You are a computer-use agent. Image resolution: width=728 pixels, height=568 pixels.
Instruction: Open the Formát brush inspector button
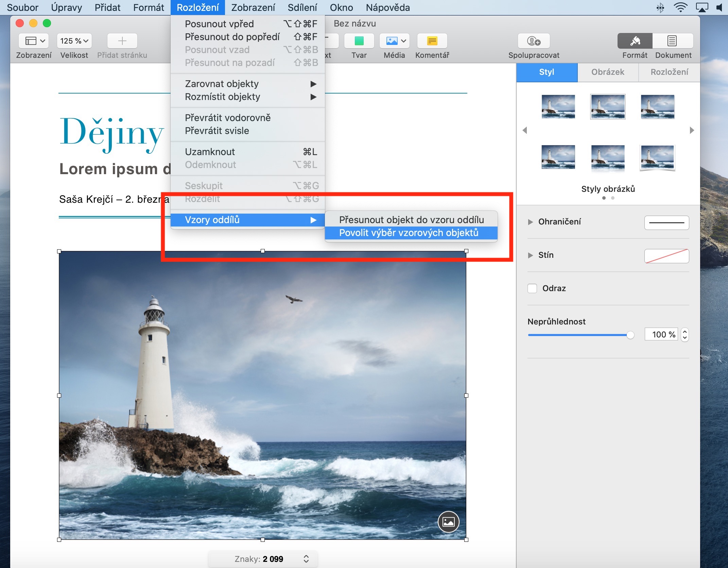click(635, 41)
